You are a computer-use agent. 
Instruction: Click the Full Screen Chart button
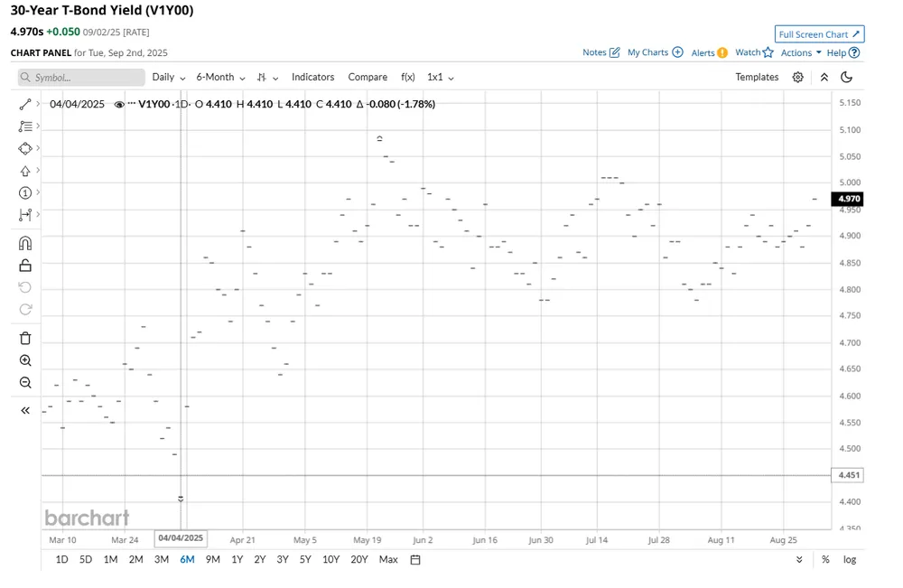tap(818, 33)
